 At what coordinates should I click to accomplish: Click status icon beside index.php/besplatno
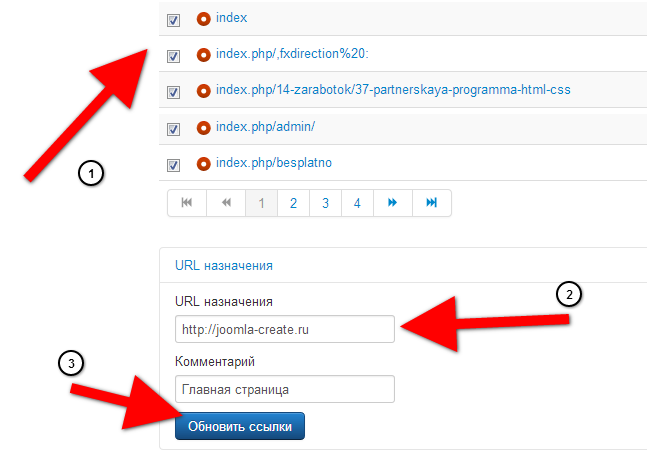pos(204,164)
